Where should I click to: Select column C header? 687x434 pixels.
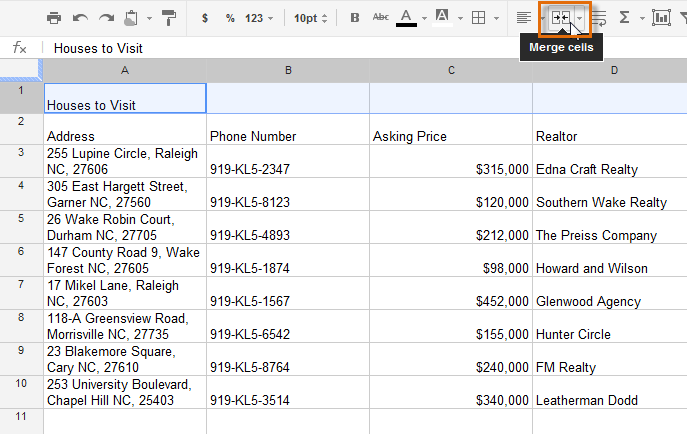pyautogui.click(x=451, y=70)
